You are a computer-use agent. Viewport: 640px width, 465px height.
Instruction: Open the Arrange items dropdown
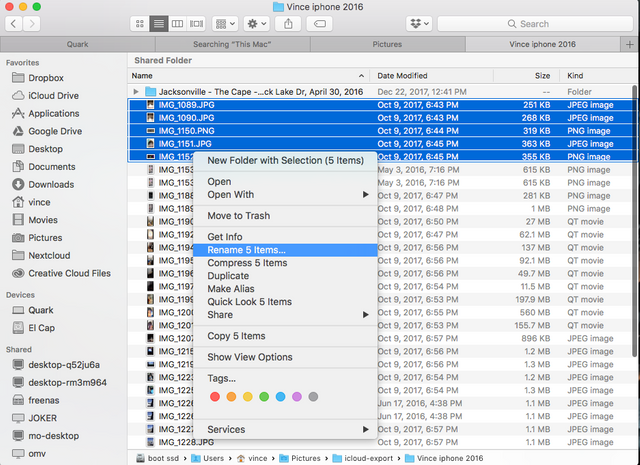point(227,23)
